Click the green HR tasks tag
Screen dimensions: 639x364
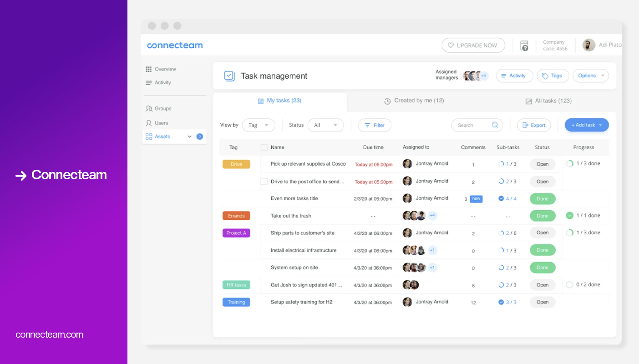(x=236, y=285)
